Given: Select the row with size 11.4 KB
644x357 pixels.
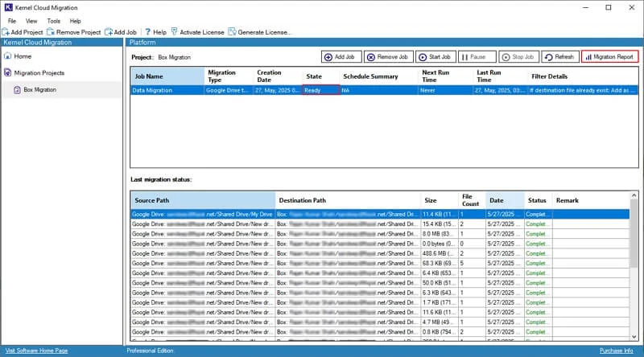Looking at the screenshot, I should coord(380,214).
